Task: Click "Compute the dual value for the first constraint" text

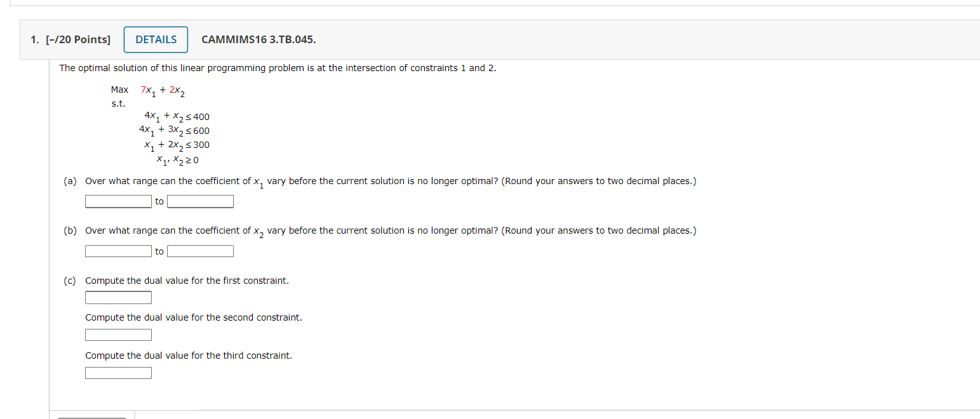Action: (x=187, y=281)
